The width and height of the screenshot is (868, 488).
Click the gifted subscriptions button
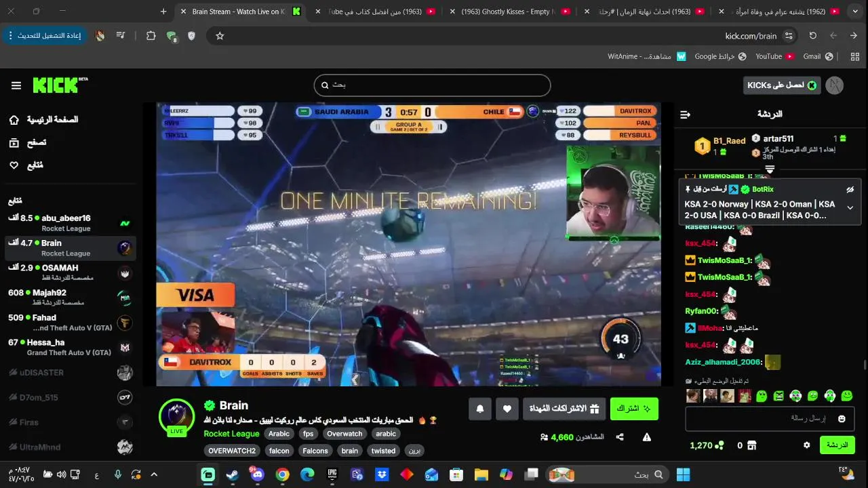[564, 409]
